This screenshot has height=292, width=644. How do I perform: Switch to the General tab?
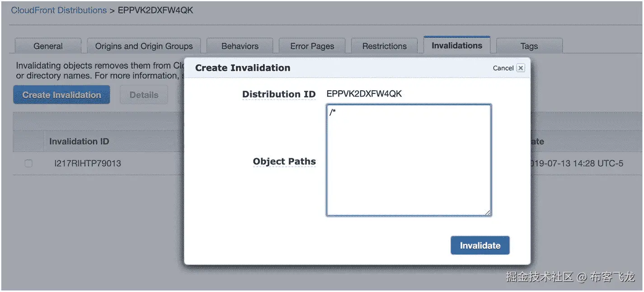pos(48,46)
